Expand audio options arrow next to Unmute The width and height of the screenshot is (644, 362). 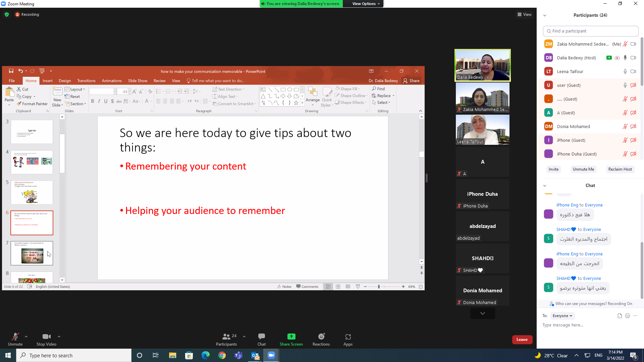[26, 337]
